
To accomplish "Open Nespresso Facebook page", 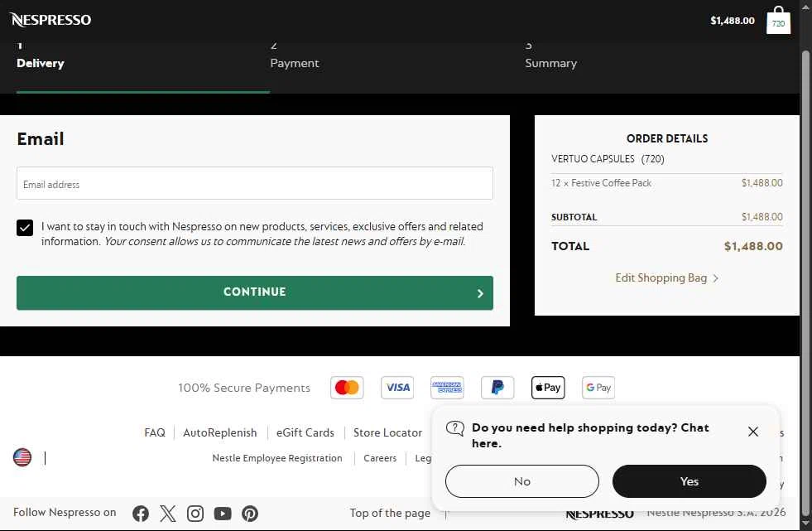I will click(x=141, y=514).
